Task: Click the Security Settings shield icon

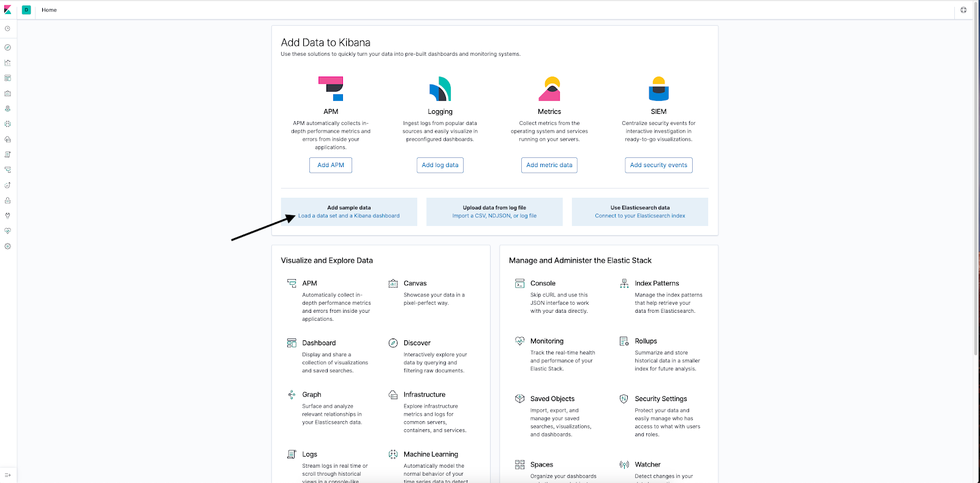Action: point(624,399)
